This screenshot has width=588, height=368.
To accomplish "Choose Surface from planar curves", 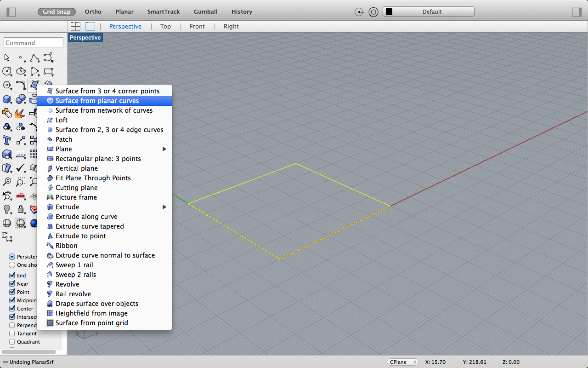I will click(104, 101).
